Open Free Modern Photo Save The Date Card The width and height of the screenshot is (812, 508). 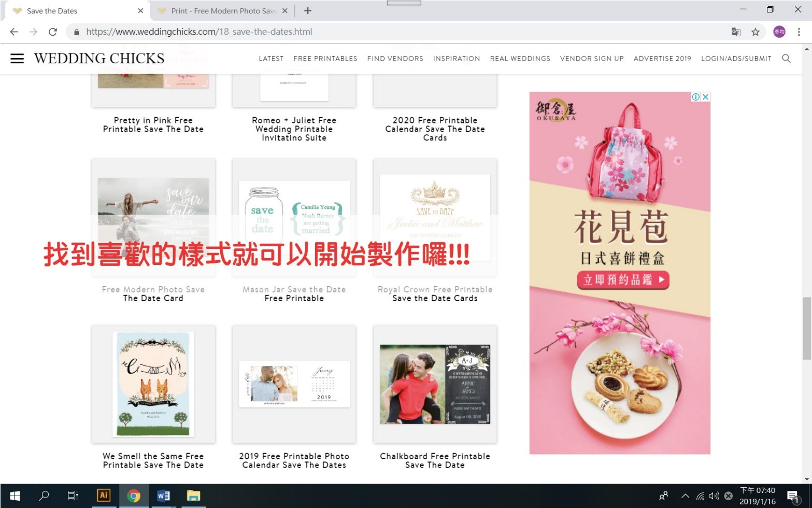(x=153, y=294)
